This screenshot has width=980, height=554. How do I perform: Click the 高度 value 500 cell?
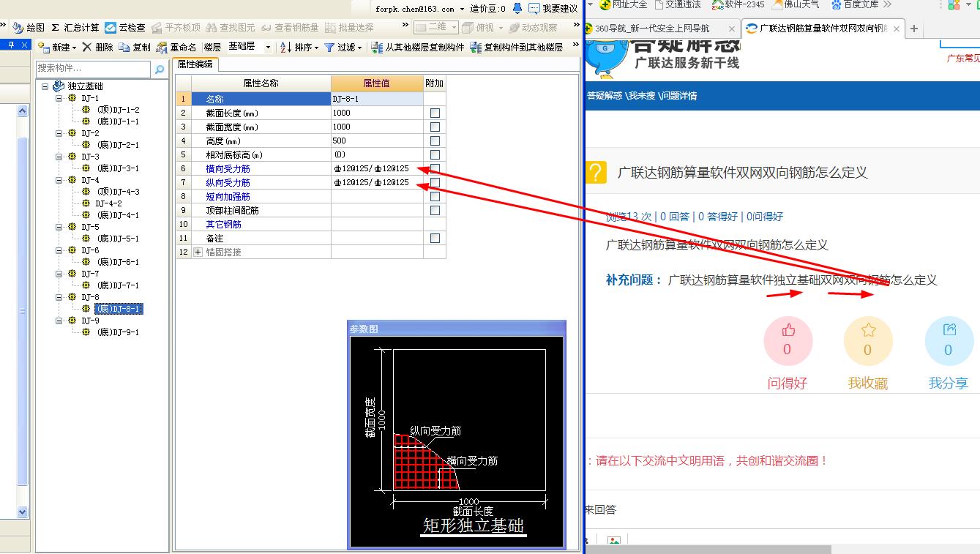(377, 141)
